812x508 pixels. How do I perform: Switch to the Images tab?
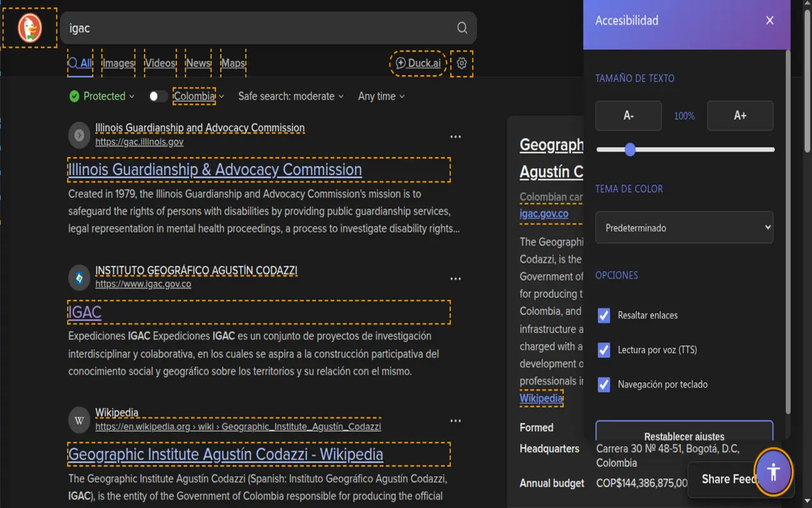[118, 63]
